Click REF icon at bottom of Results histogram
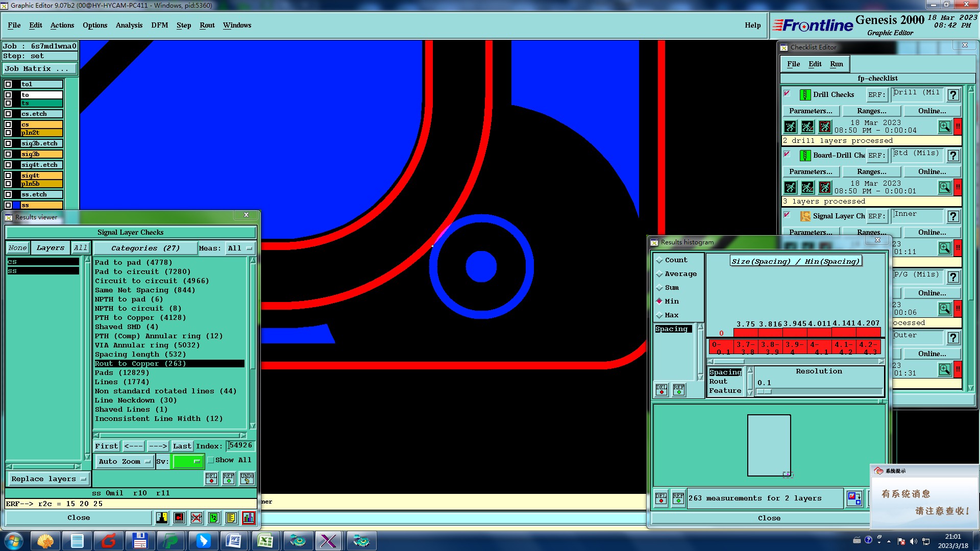Viewport: 980px width, 551px height. [x=678, y=498]
